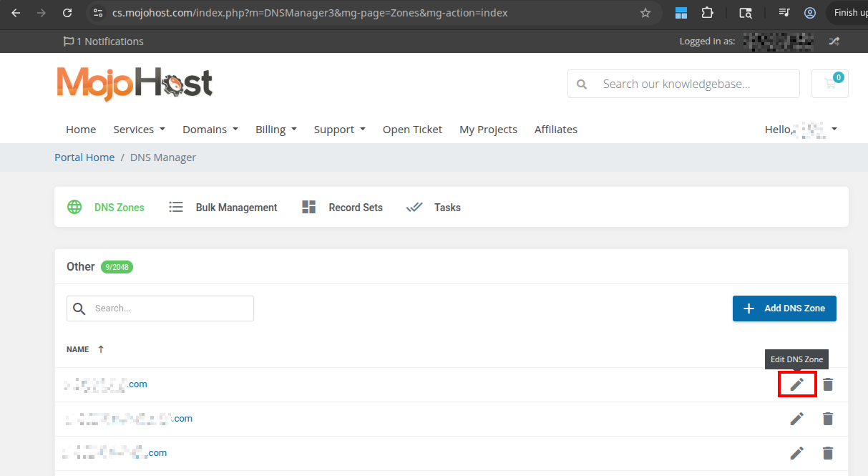Click the trash icon on the third zone row

point(828,453)
